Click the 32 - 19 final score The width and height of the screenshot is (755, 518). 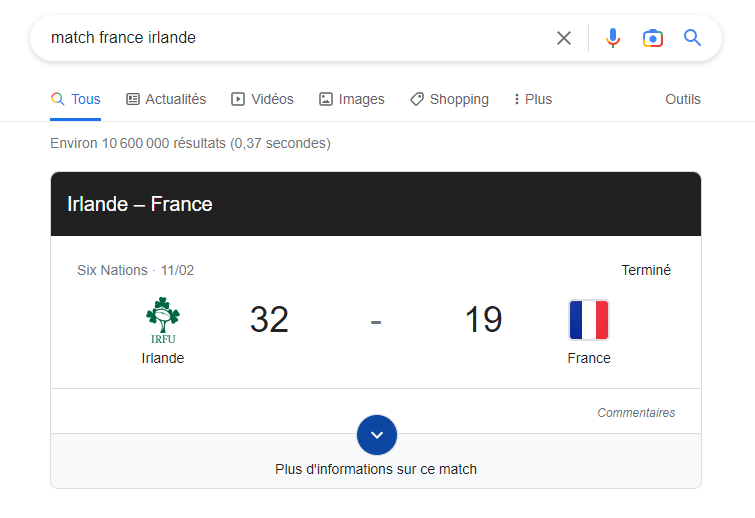(x=376, y=320)
